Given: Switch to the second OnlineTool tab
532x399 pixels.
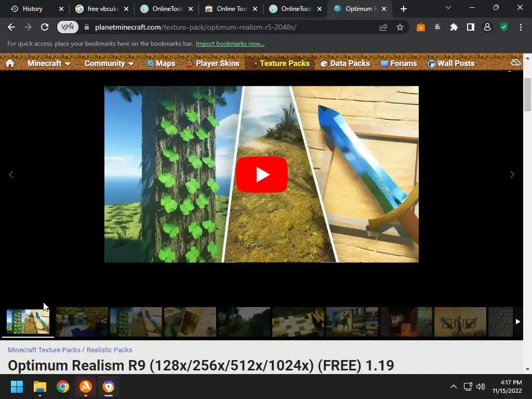Looking at the screenshot, I should pos(167,9).
